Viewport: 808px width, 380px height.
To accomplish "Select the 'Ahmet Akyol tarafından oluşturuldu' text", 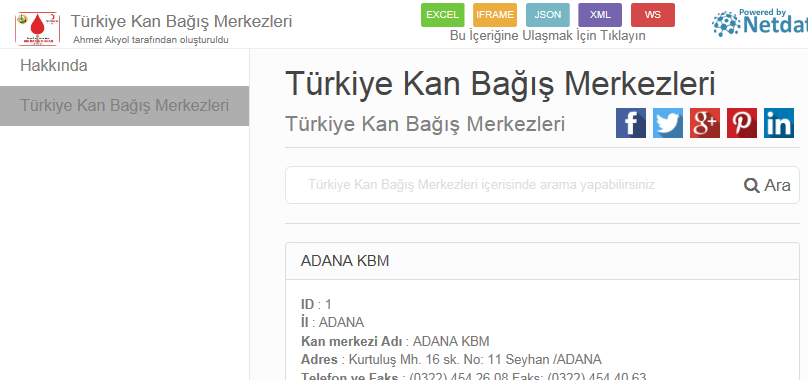I will coord(151,40).
